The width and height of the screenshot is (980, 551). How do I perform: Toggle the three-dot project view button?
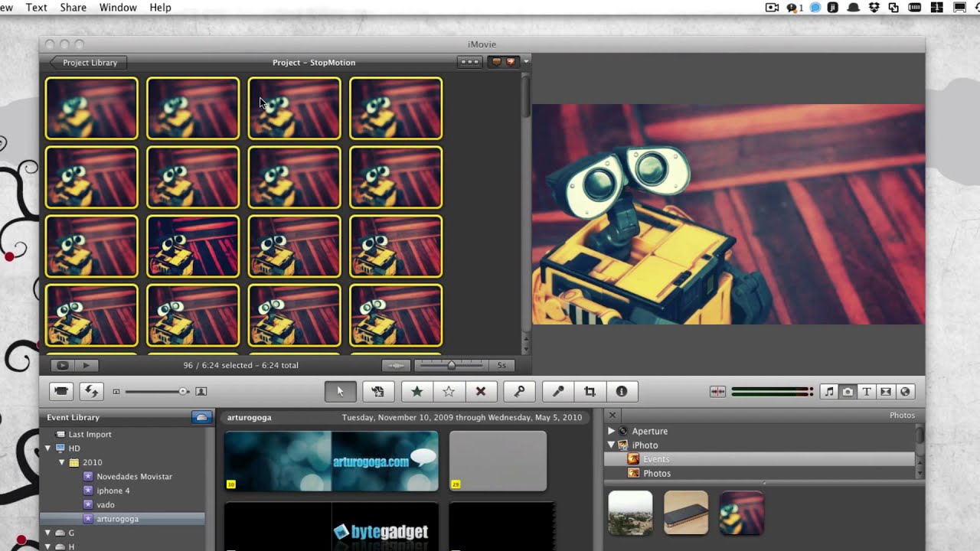coord(469,62)
